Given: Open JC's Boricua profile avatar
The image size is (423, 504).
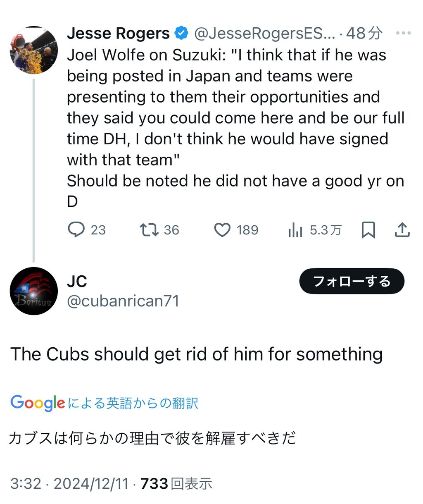Looking at the screenshot, I should [x=33, y=291].
